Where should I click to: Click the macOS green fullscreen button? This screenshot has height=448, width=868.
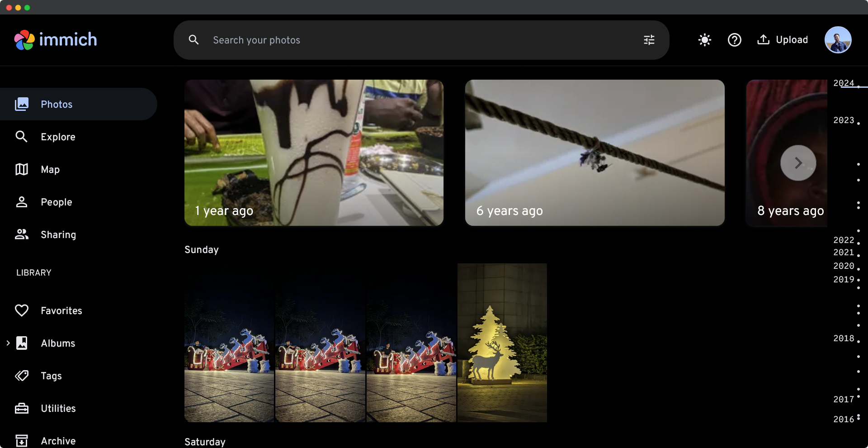point(27,8)
